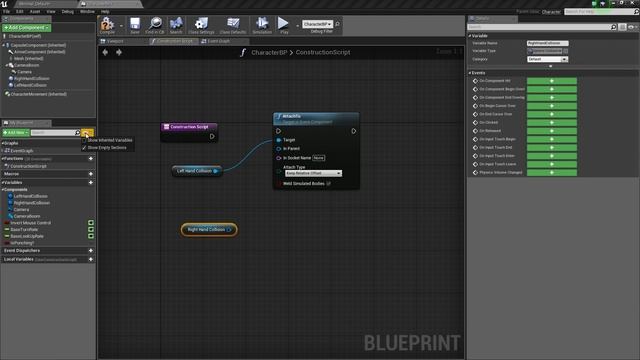The width and height of the screenshot is (640, 360).
Task: Collapse the Events section in Details
Action: [470, 73]
